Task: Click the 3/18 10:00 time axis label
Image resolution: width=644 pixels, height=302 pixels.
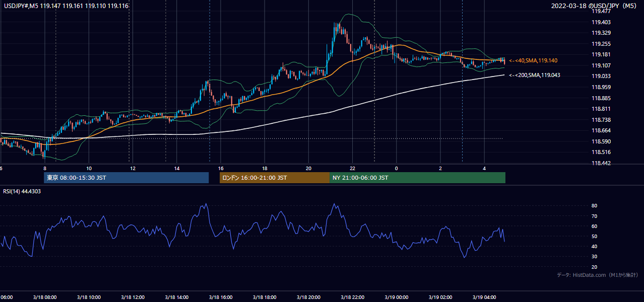Action: click(89, 297)
